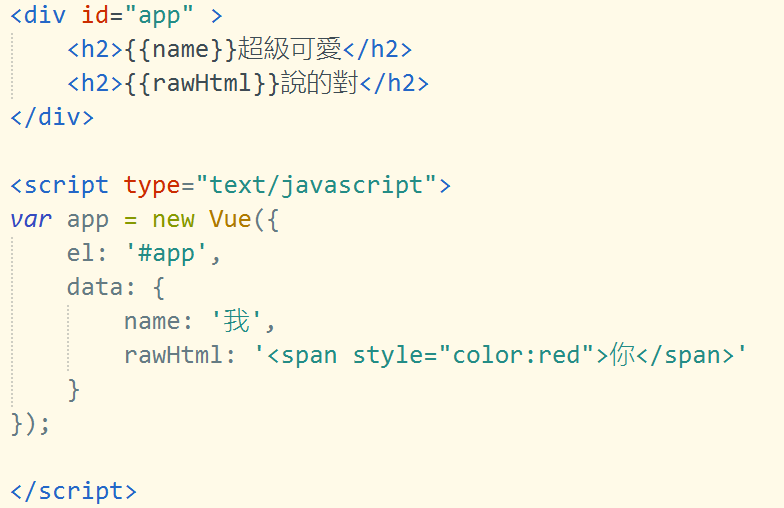Click the "id" attribute in the div tag
The width and height of the screenshot is (784, 508).
pos(94,15)
